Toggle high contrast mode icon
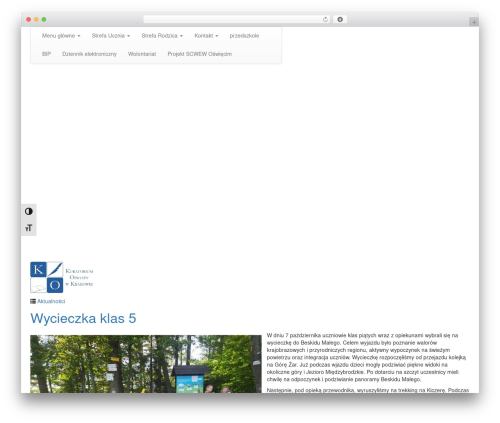Viewport: 500px width, 423px height. tap(29, 211)
